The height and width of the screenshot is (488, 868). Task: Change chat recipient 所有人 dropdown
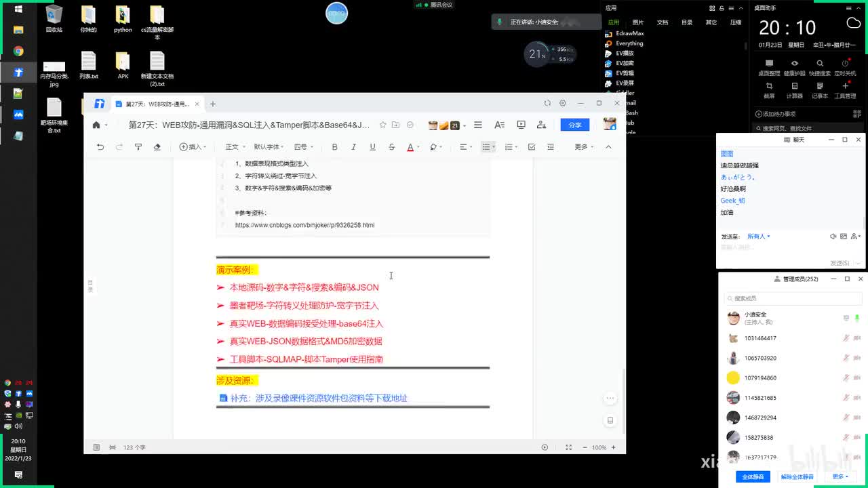click(759, 237)
